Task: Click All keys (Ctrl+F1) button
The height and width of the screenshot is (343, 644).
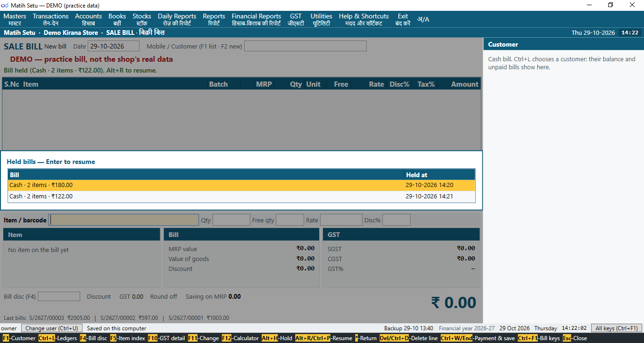Action: coord(617,328)
